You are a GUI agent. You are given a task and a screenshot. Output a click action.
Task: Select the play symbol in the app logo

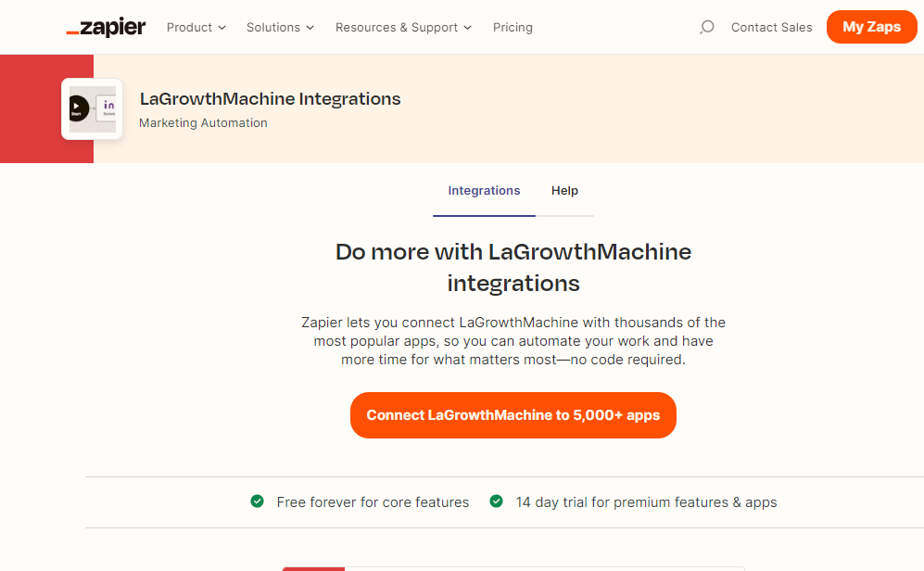(x=76, y=106)
